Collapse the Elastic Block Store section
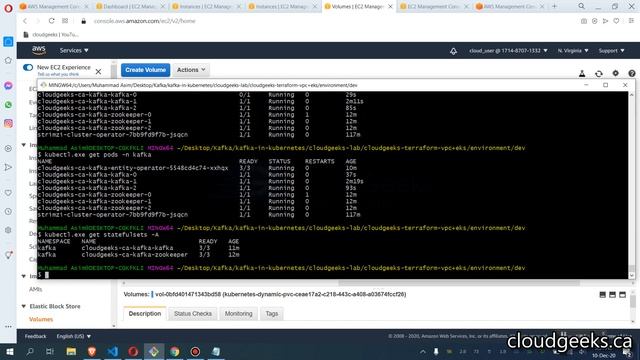640x360 pixels. tap(24, 306)
